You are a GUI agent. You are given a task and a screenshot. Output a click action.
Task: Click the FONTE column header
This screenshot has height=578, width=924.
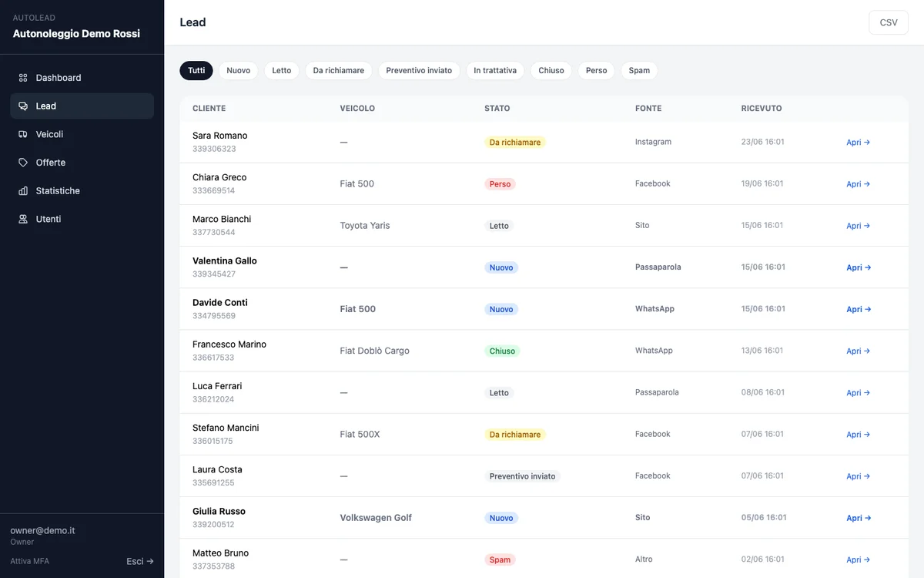[x=648, y=109]
